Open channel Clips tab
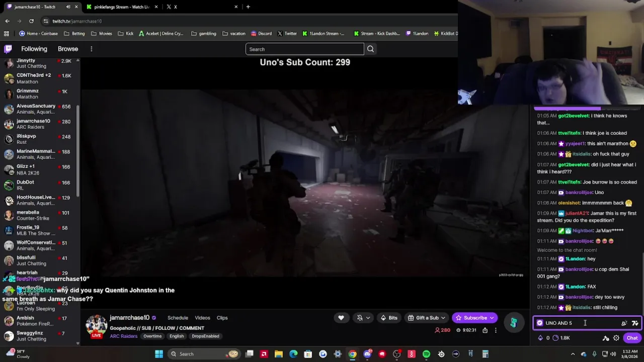 coord(222,318)
